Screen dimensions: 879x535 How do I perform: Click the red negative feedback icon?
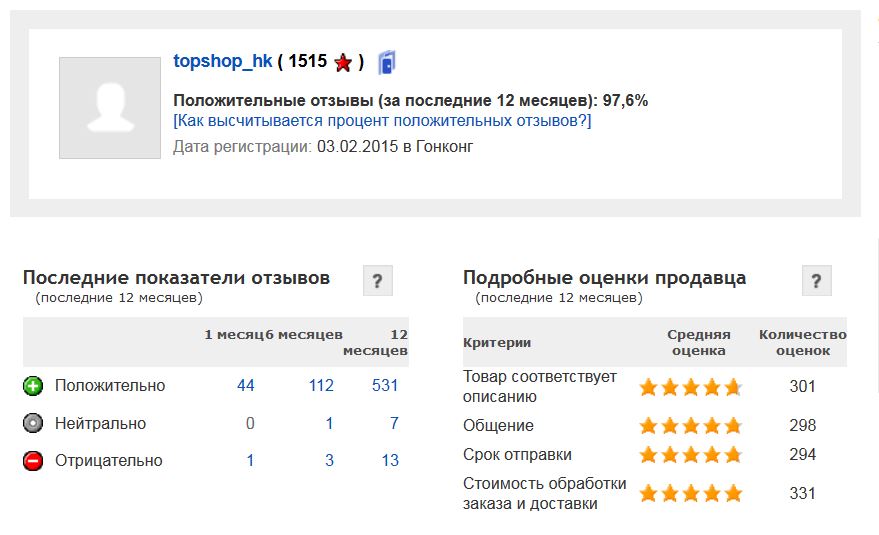[33, 461]
